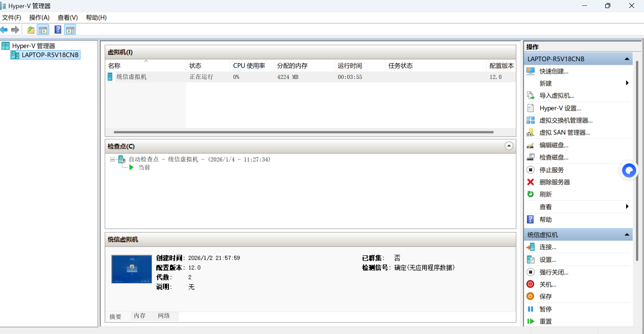Image resolution: width=644 pixels, height=334 pixels.
Task: Click the 虚拟交换机管理器 switch icon
Action: click(530, 120)
